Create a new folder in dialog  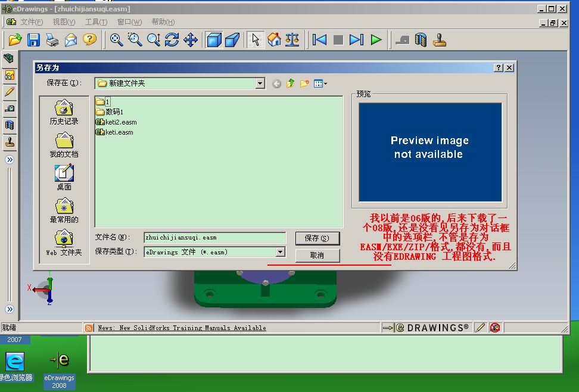[304, 83]
